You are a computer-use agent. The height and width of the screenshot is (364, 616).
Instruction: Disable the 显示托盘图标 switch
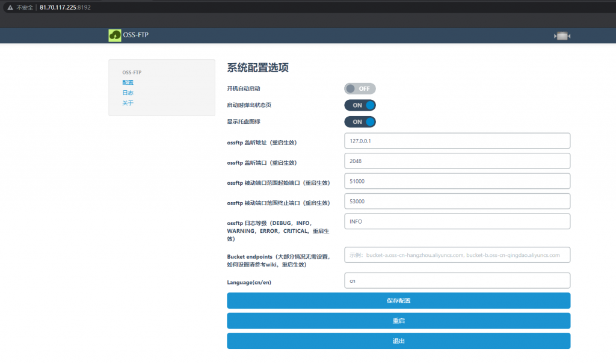click(x=360, y=122)
